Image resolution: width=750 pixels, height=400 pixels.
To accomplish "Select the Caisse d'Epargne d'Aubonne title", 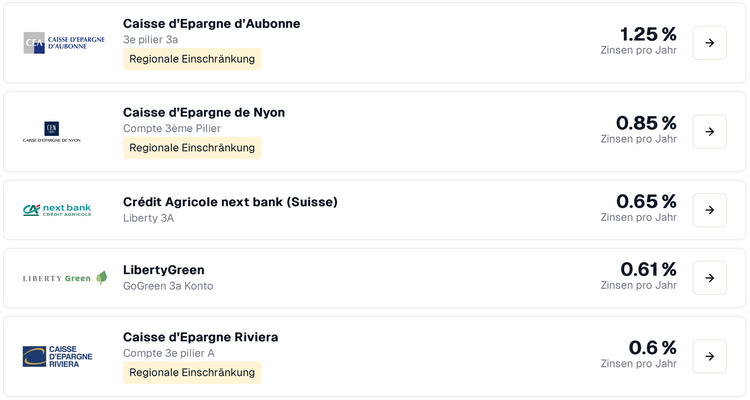I will [x=211, y=23].
